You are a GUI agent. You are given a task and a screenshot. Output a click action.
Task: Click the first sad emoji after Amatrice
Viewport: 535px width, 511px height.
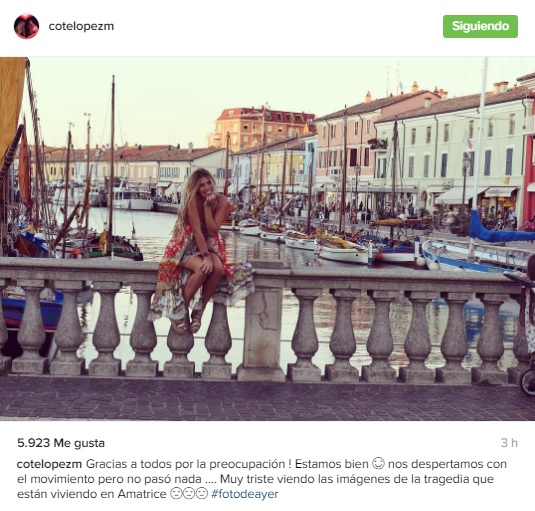(x=175, y=493)
